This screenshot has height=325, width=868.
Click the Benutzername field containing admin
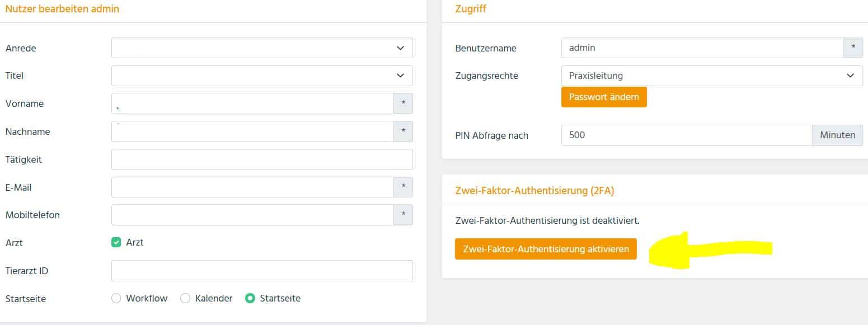click(x=702, y=48)
